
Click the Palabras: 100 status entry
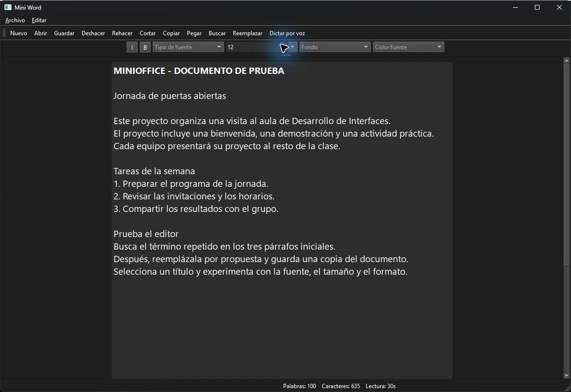[300, 386]
